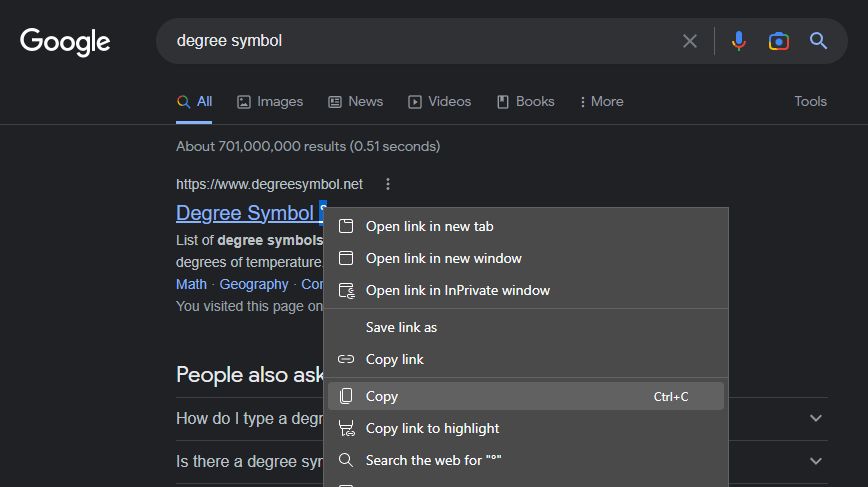
Task: Switch to the Images tab
Action: click(x=270, y=102)
